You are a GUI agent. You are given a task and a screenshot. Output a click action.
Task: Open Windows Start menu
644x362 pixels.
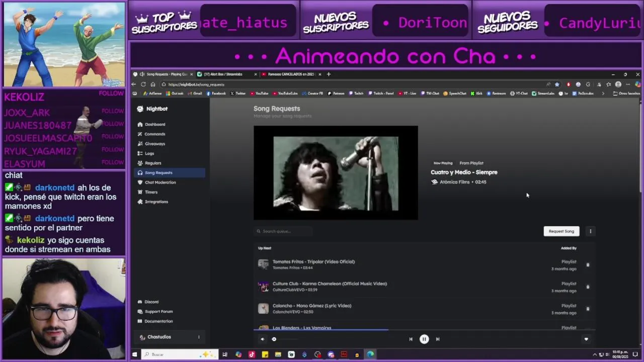click(x=134, y=354)
